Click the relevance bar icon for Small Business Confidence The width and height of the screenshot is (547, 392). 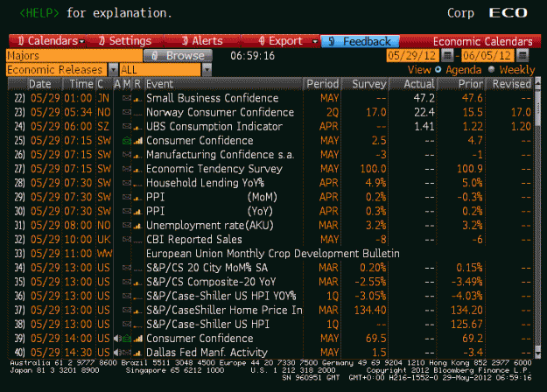tap(137, 99)
